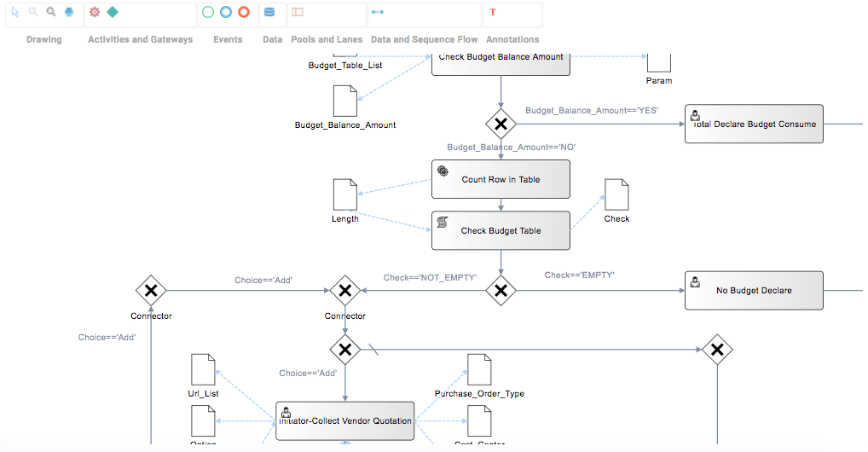Pick the teal gateway diamond tool
The width and height of the screenshot is (868, 452).
click(113, 12)
